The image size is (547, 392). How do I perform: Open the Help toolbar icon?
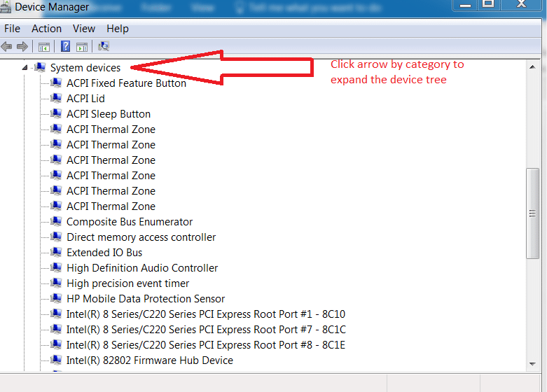click(x=65, y=47)
